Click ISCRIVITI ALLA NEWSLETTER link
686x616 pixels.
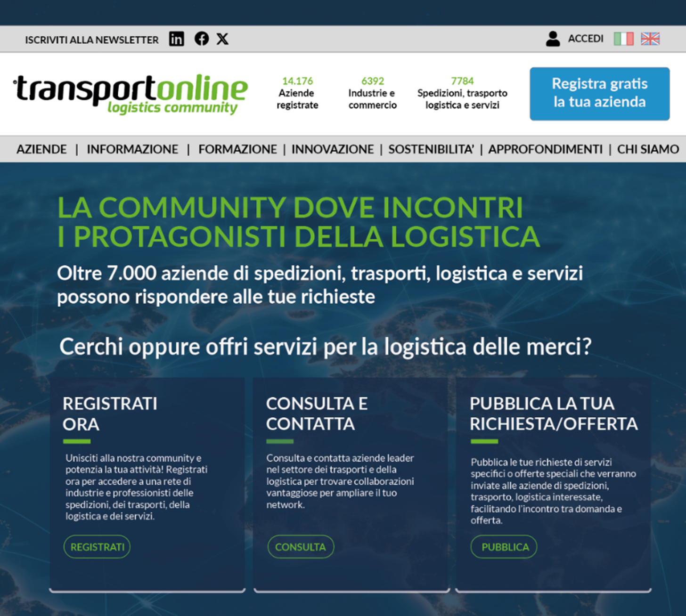pyautogui.click(x=91, y=40)
